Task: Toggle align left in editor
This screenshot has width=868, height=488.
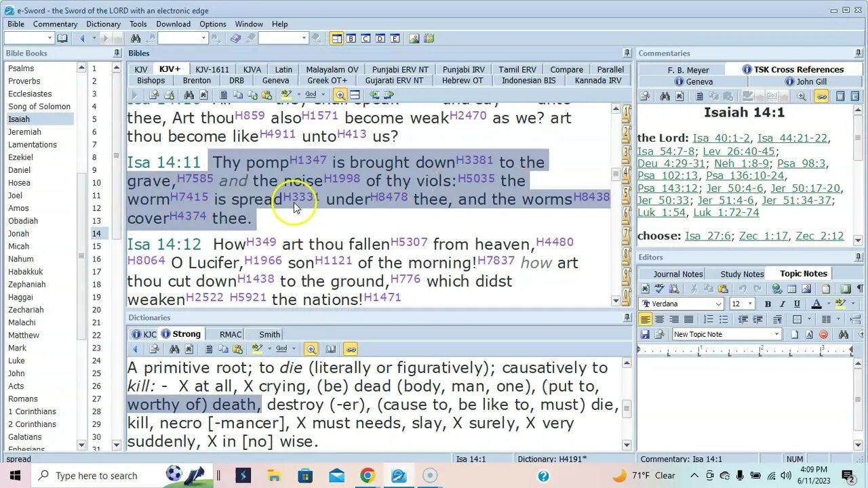Action: (x=645, y=319)
